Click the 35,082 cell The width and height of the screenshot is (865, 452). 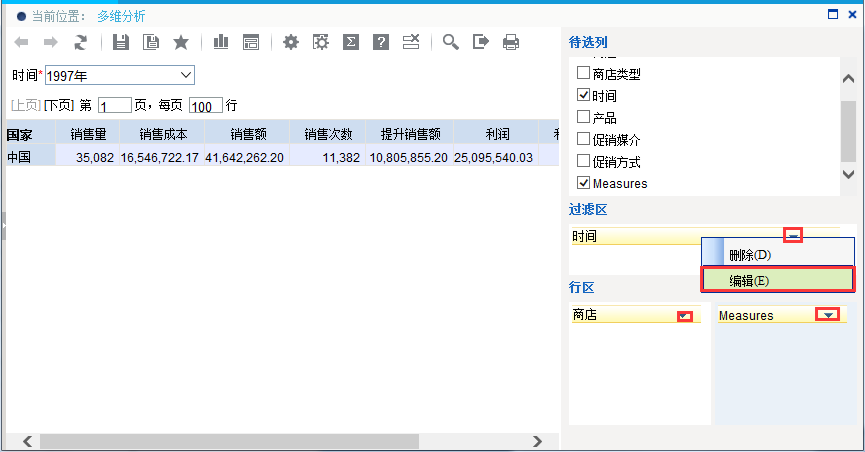(88, 157)
